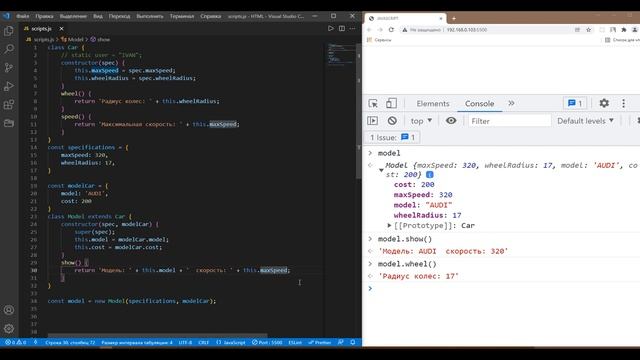Run the code with the play icon
This screenshot has height=360, width=640.
331,29
